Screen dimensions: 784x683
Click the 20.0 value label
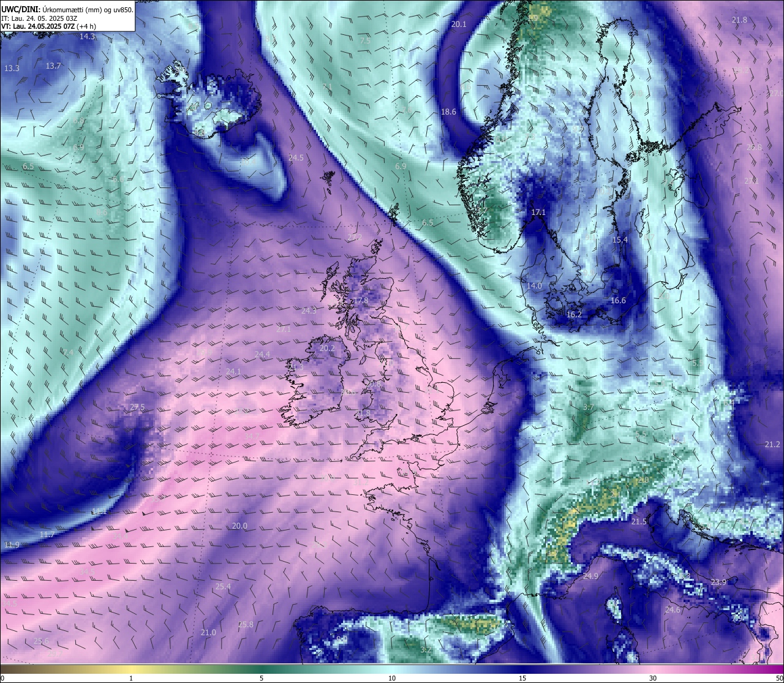point(239,526)
